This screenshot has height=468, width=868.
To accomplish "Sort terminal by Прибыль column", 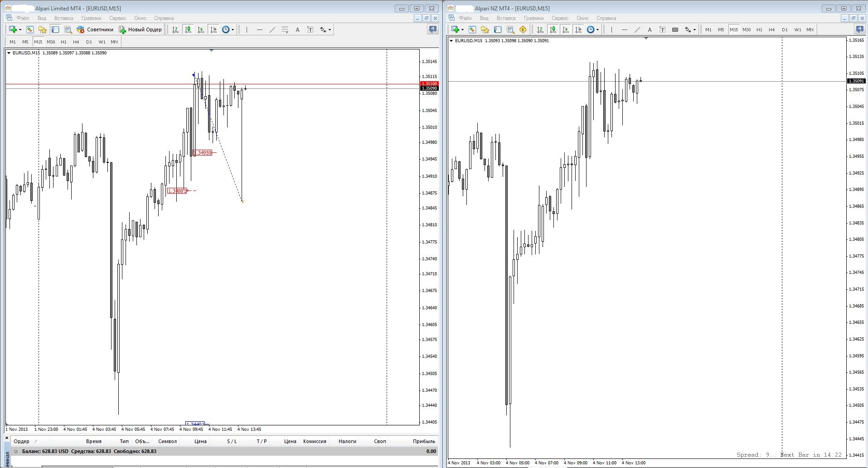I will pyautogui.click(x=424, y=441).
